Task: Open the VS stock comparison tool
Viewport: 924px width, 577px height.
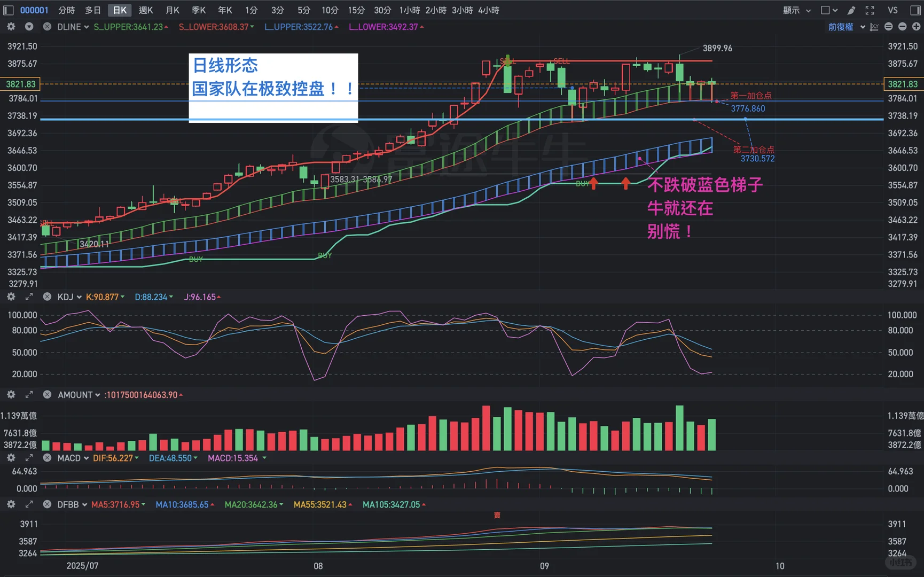Action: coord(892,10)
